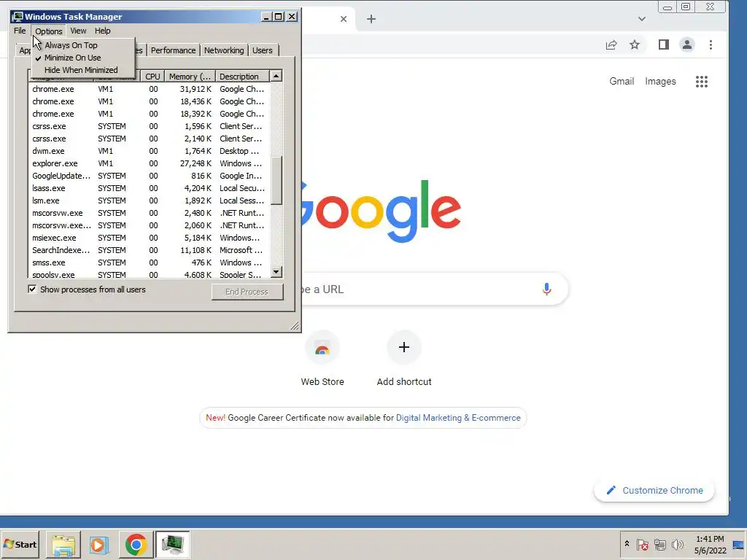This screenshot has width=747, height=560.
Task: Click the Google search box
Action: pyautogui.click(x=435, y=289)
